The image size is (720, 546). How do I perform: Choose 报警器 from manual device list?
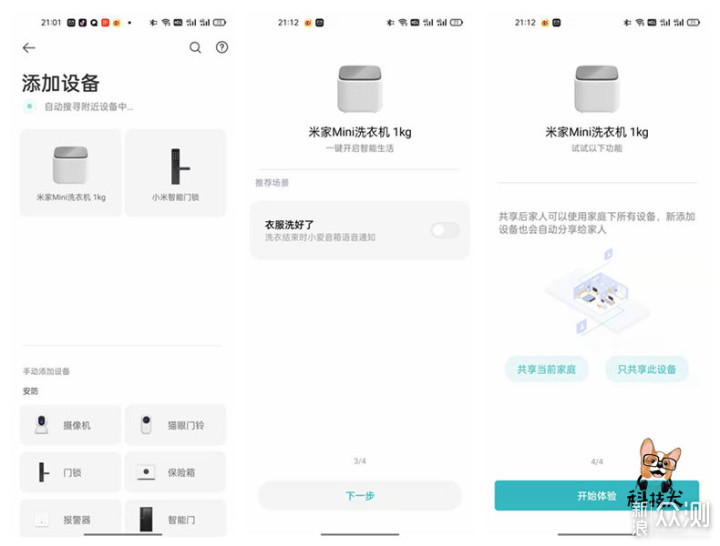tap(71, 518)
